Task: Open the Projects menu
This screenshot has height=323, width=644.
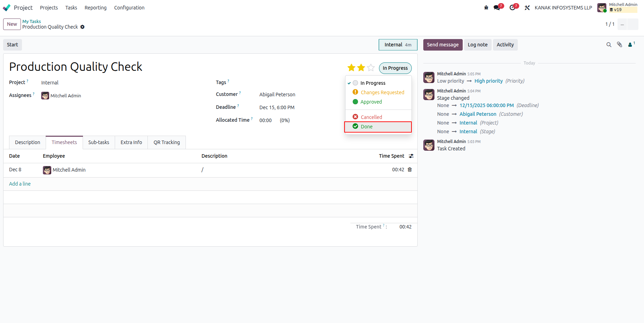Action: (x=49, y=8)
